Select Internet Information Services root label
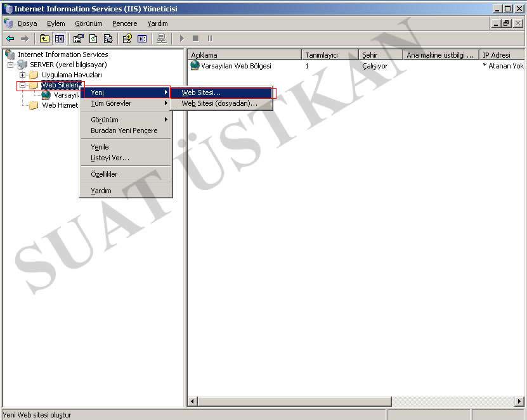 point(63,54)
